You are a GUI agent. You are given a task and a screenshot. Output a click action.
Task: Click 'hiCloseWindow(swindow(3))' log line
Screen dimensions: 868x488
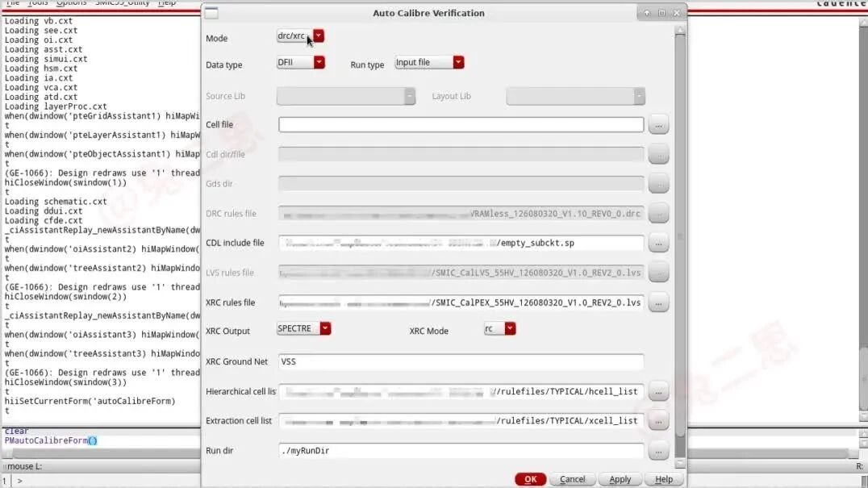66,382
